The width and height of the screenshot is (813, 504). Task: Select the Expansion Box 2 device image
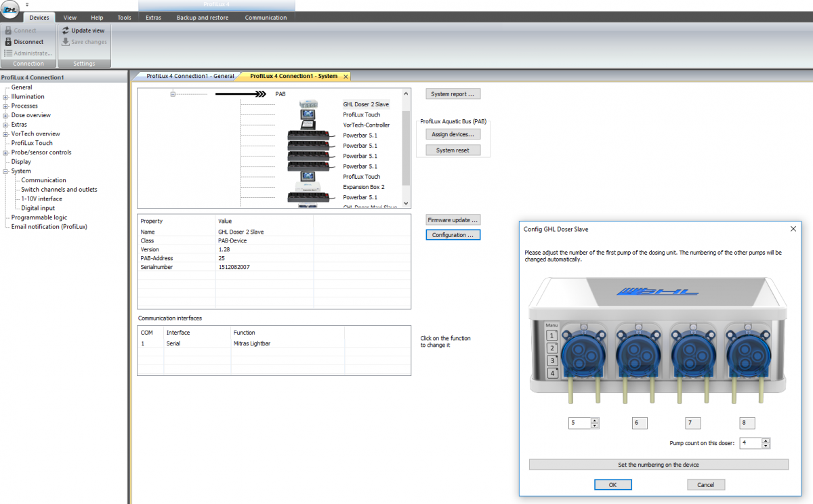tap(309, 186)
